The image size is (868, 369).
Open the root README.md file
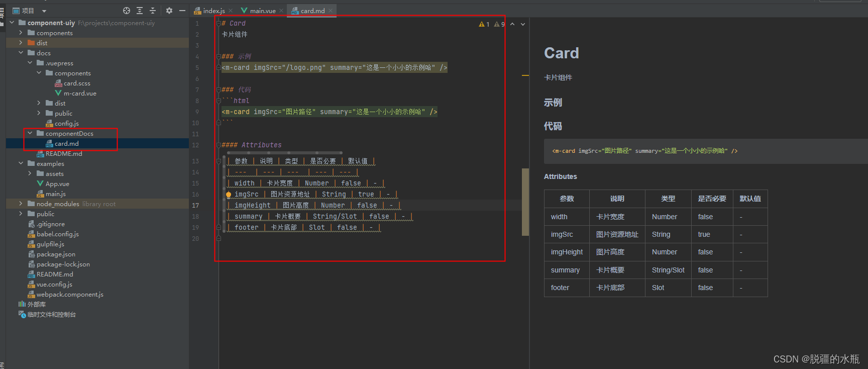point(55,274)
